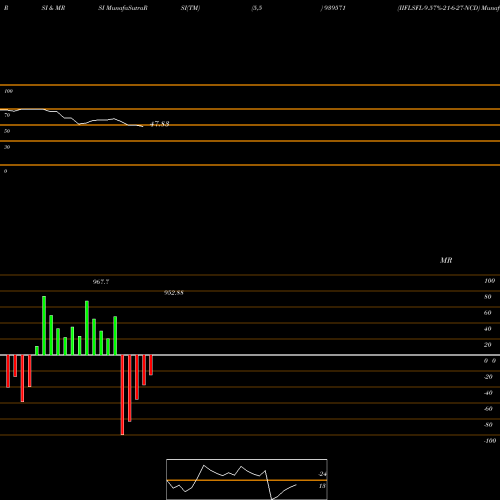500x500 pixels.
Task: Click the IIFLSFL 9.57% NCD title text
Action: coord(448,8)
